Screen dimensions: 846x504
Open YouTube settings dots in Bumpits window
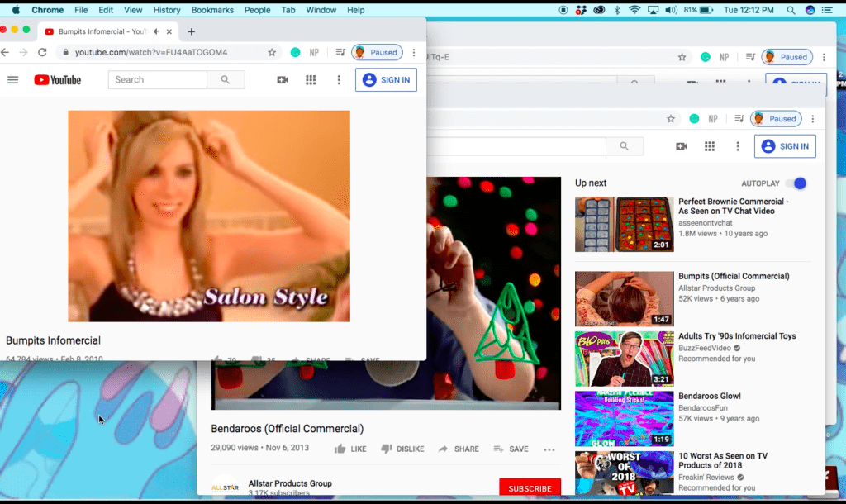pos(339,80)
